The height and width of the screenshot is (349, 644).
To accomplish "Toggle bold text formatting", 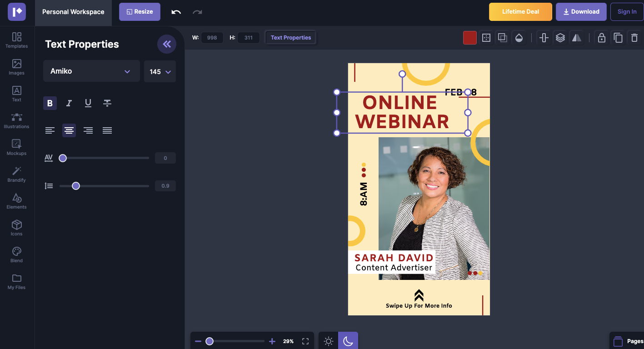I will tap(50, 103).
